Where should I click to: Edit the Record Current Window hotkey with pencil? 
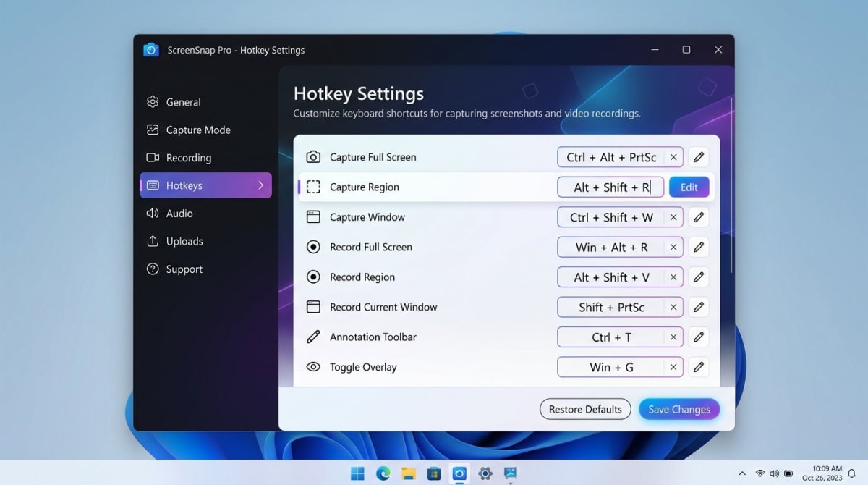[698, 307]
